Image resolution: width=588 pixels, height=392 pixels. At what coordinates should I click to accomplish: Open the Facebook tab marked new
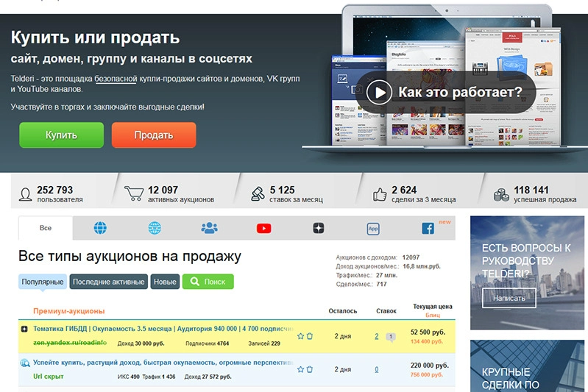coord(428,228)
